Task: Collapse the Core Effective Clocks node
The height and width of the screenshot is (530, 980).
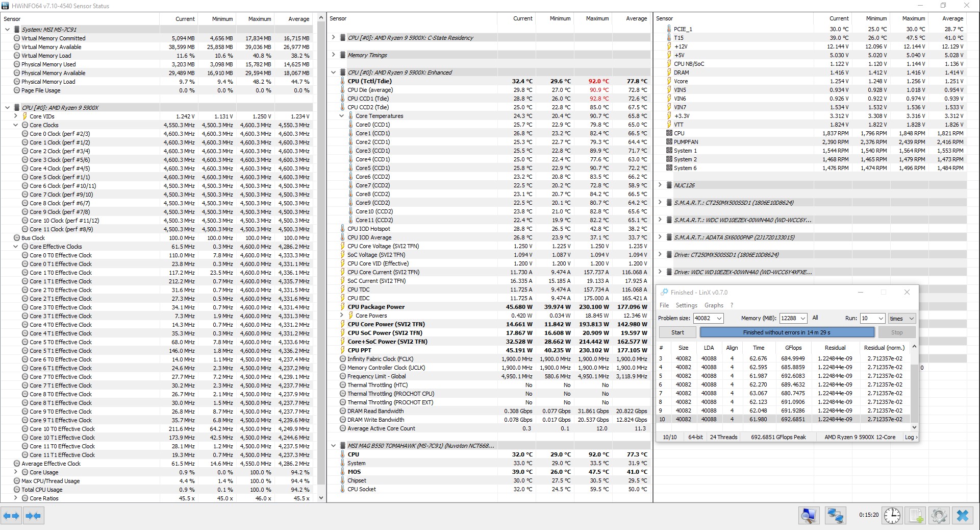Action: pos(15,247)
